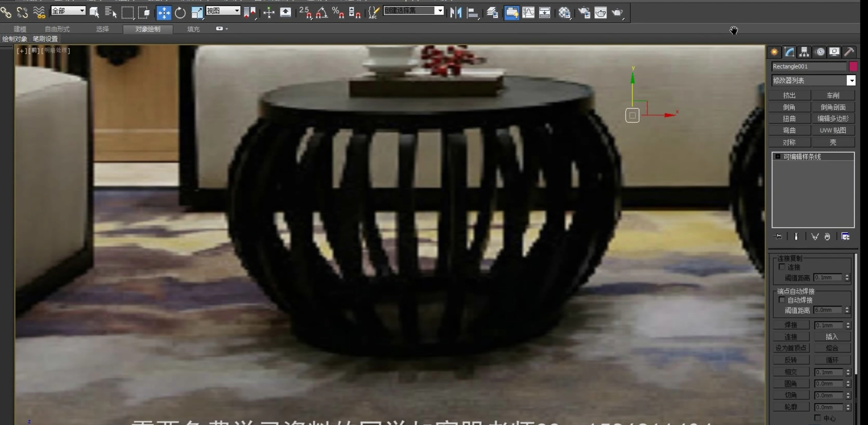Click the Pin Stack icon

778,236
